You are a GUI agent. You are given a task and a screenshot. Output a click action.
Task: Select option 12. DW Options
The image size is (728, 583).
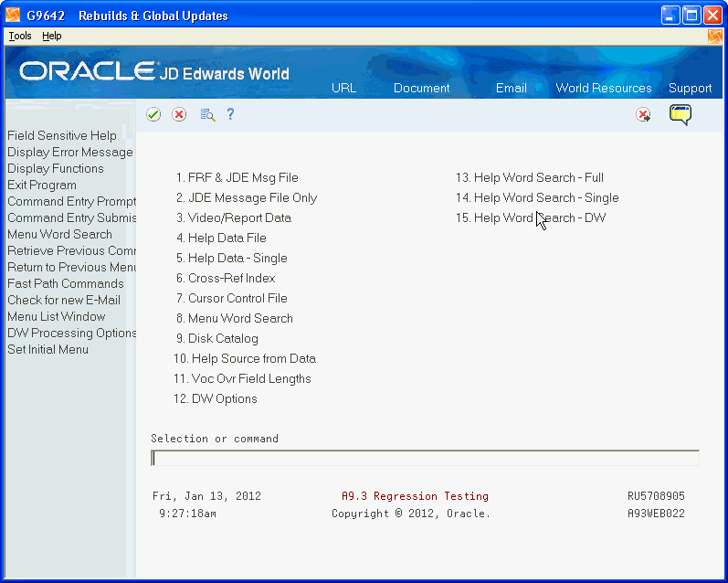[x=216, y=398]
